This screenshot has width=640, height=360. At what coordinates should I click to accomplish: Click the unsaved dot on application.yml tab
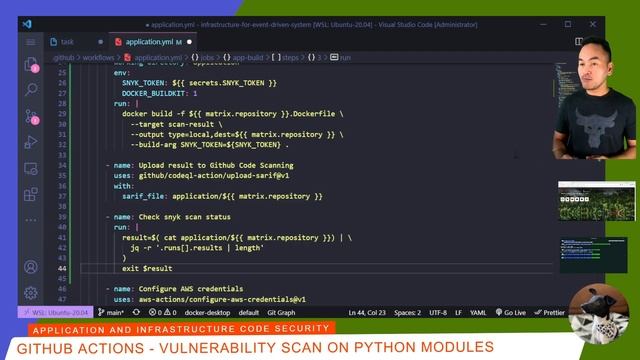(189, 42)
